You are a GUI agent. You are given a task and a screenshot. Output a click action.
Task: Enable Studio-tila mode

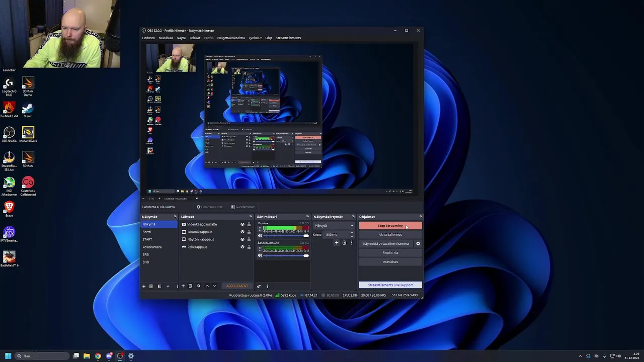point(390,253)
